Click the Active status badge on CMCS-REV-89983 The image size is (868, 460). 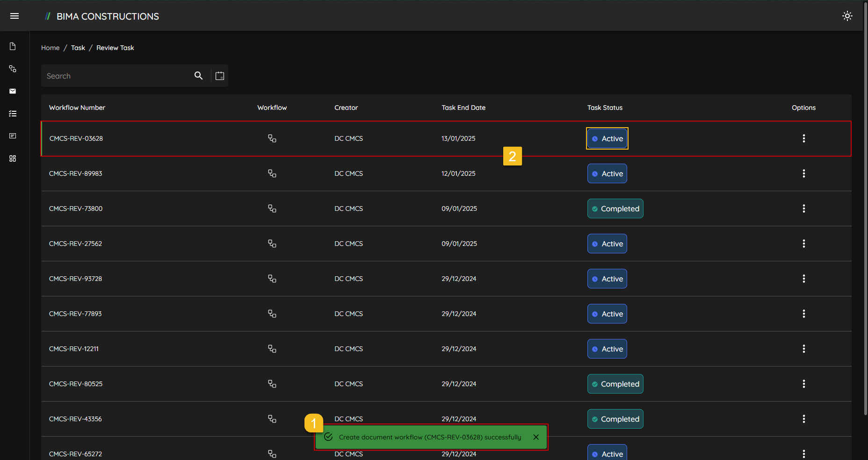pos(607,173)
